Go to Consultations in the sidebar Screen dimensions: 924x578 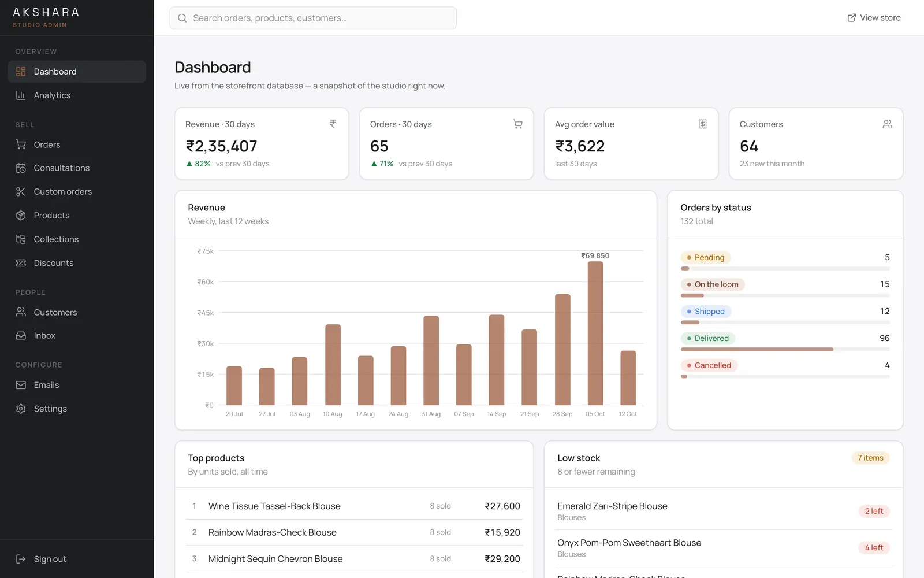(x=77, y=168)
